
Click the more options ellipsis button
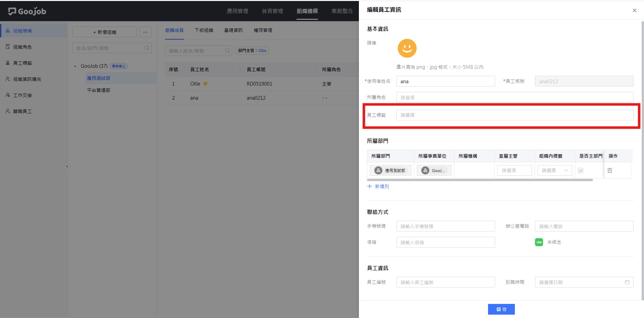pyautogui.click(x=146, y=32)
